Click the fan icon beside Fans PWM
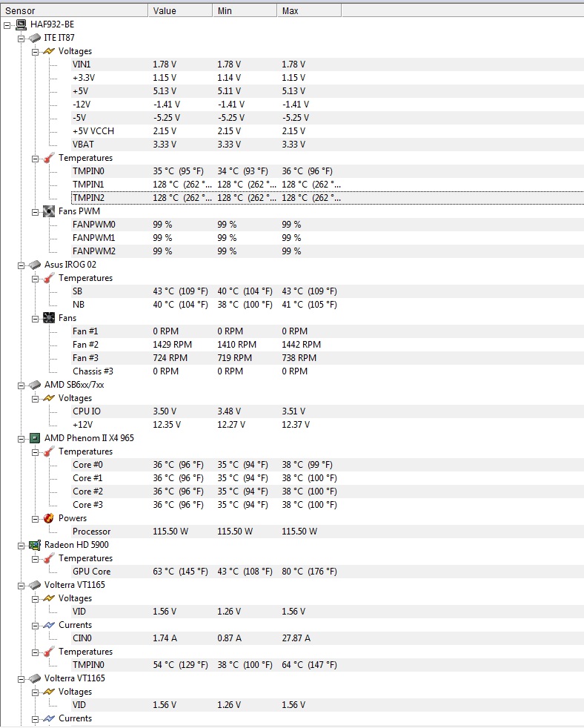The image size is (584, 728). [49, 211]
